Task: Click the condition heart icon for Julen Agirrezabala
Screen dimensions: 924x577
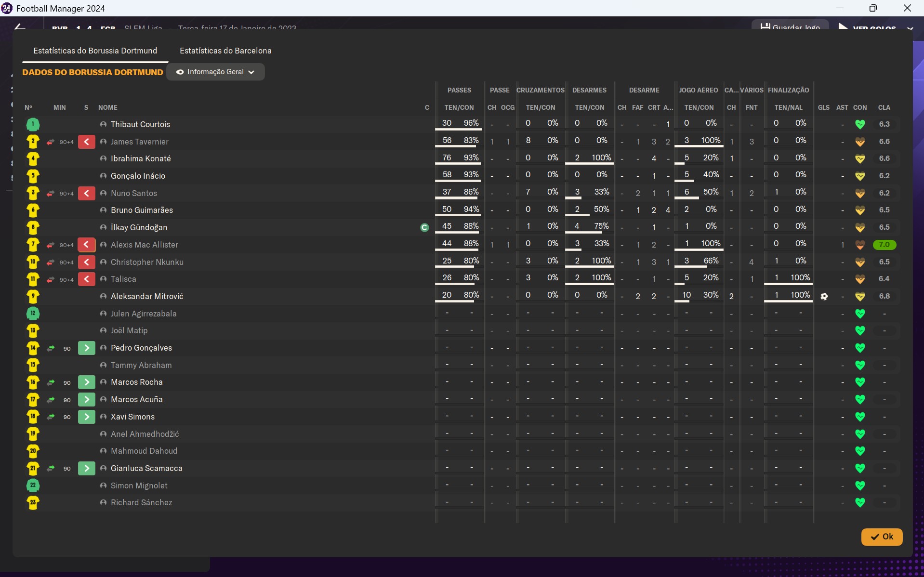Action: (860, 314)
